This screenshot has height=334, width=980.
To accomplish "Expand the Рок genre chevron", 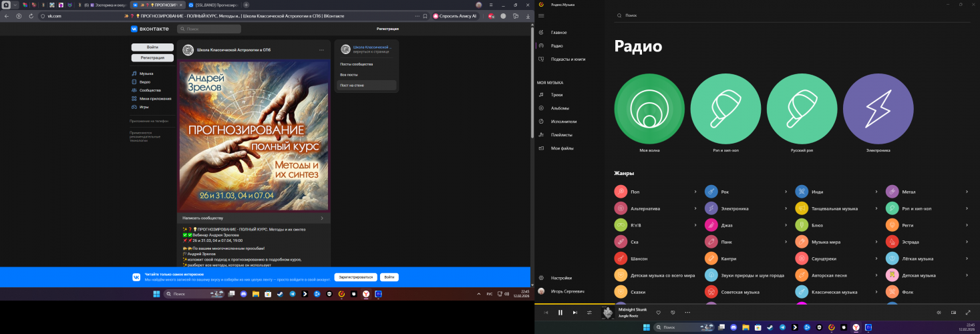I will tap(786, 192).
